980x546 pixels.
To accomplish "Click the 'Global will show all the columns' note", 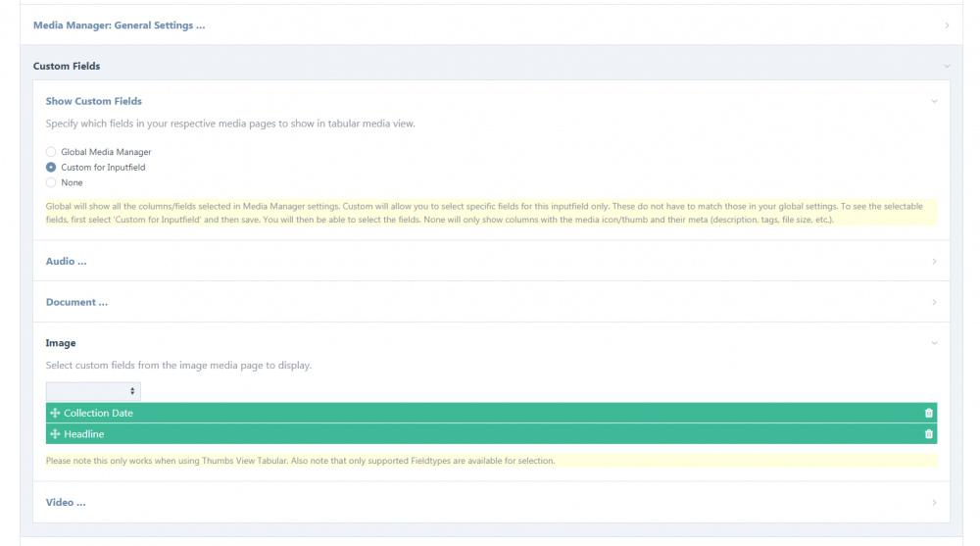I will pyautogui.click(x=491, y=213).
